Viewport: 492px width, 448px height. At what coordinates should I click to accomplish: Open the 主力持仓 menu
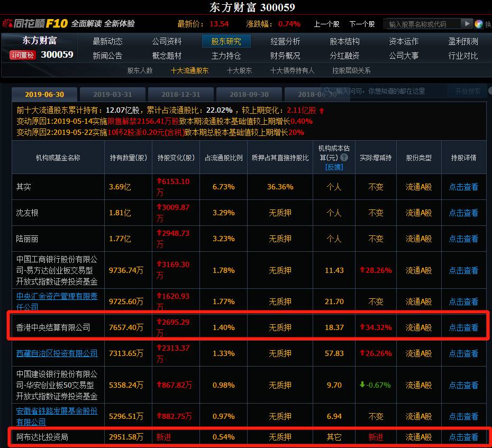(x=226, y=56)
